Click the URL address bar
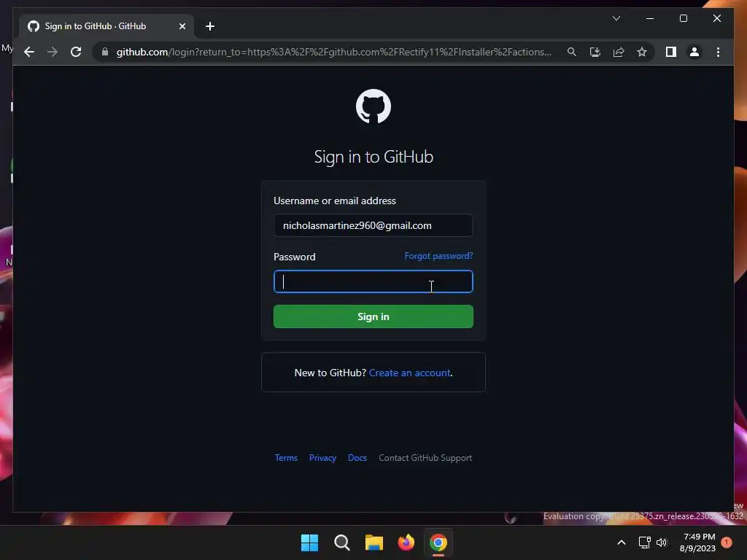 [x=333, y=52]
